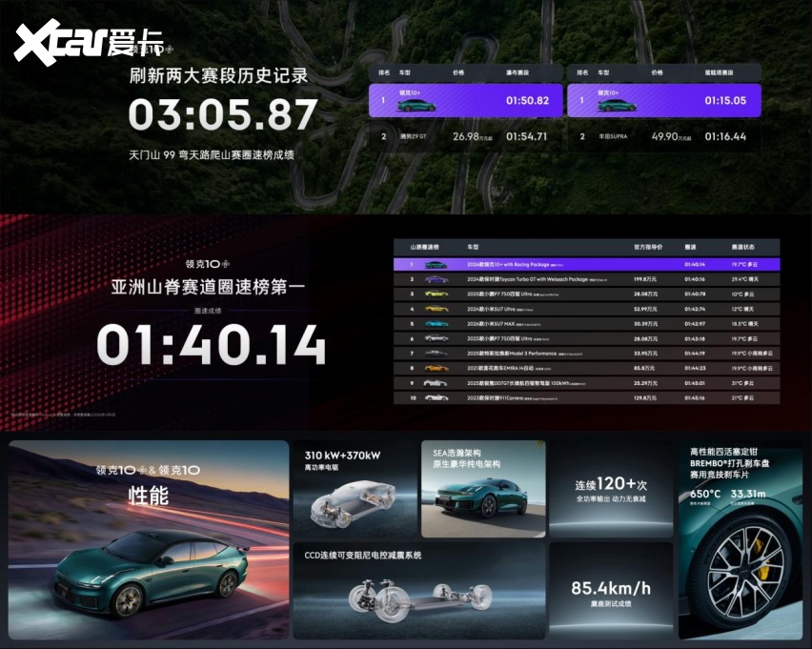Click the price 26.98万元起
The width and height of the screenshot is (812, 649).
[x=473, y=136]
